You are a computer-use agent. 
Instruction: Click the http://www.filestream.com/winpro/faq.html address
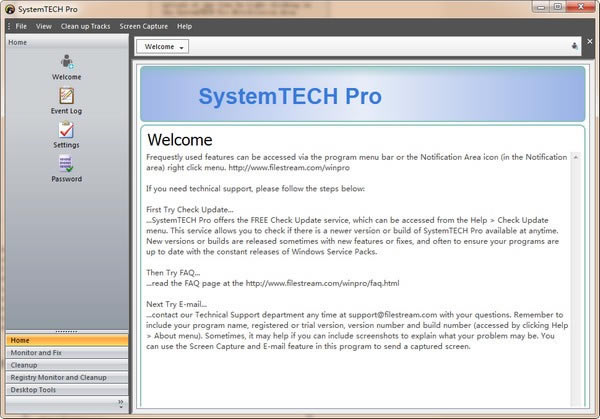322,283
